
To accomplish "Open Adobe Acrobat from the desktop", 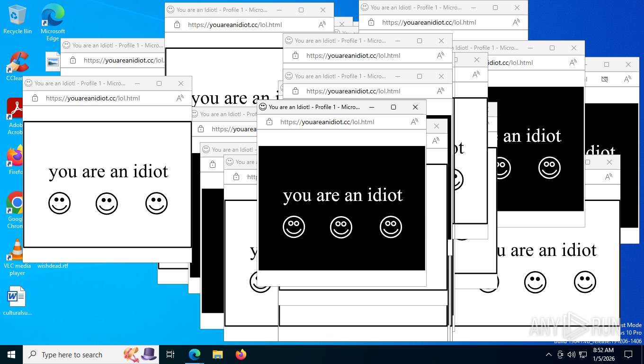I will pyautogui.click(x=16, y=116).
